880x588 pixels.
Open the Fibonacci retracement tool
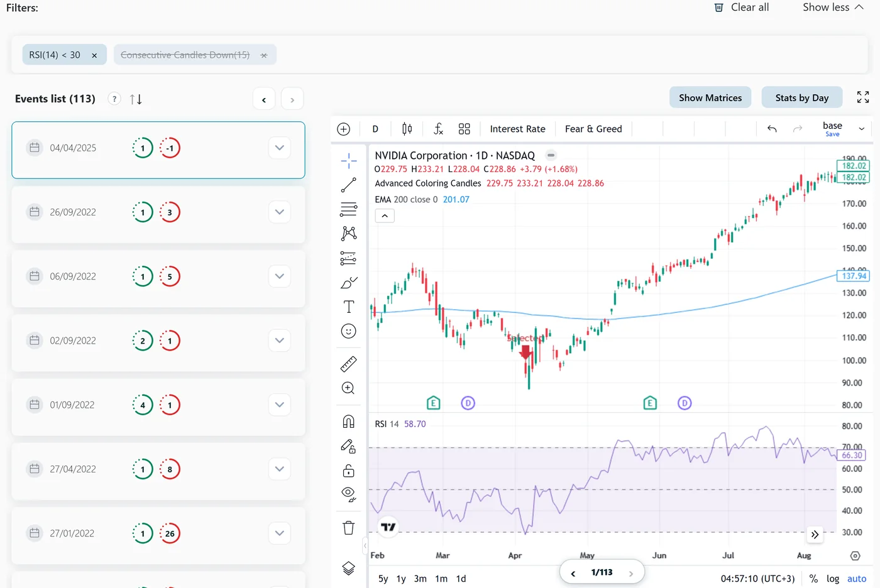pos(349,209)
